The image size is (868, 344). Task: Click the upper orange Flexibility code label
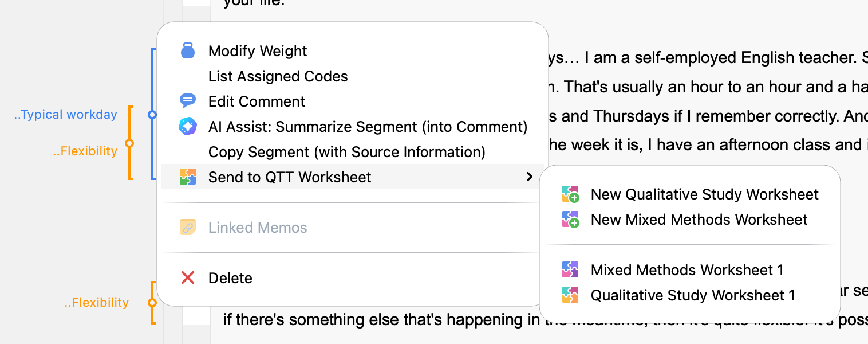click(85, 151)
